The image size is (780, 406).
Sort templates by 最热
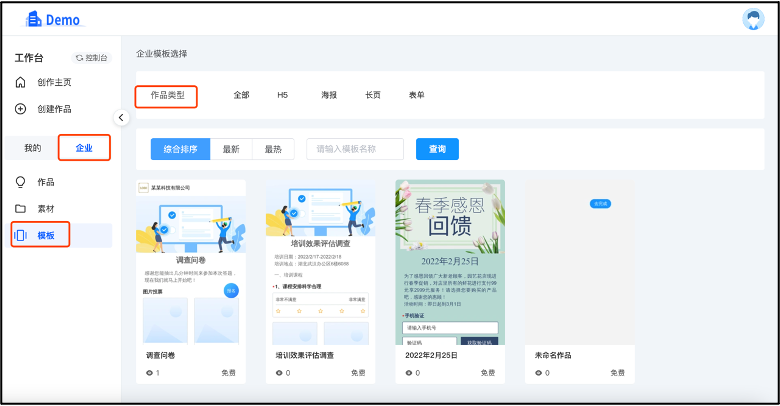tap(273, 149)
